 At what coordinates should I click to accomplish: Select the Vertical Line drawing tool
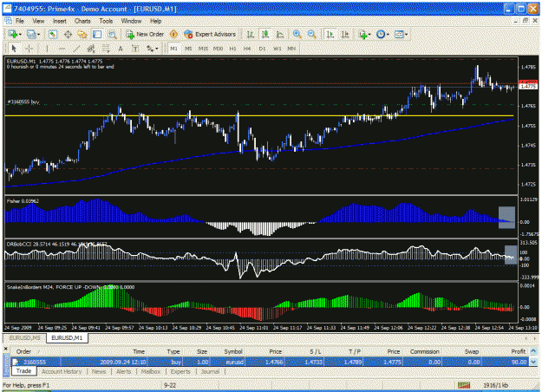[x=47, y=49]
